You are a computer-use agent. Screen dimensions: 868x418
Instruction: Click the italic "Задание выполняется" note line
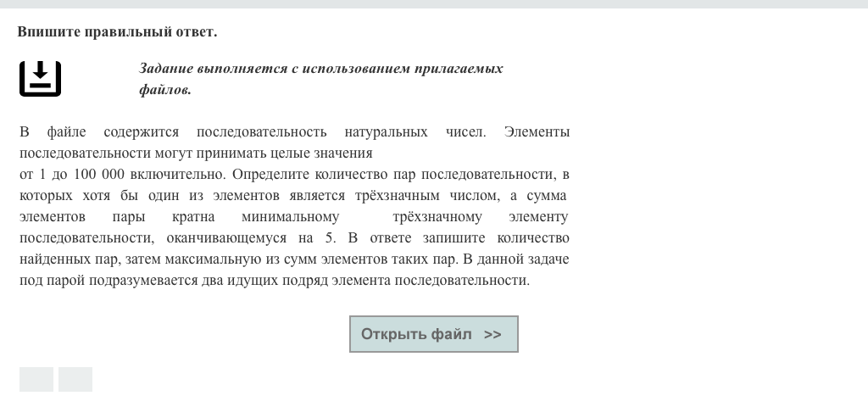320,69
